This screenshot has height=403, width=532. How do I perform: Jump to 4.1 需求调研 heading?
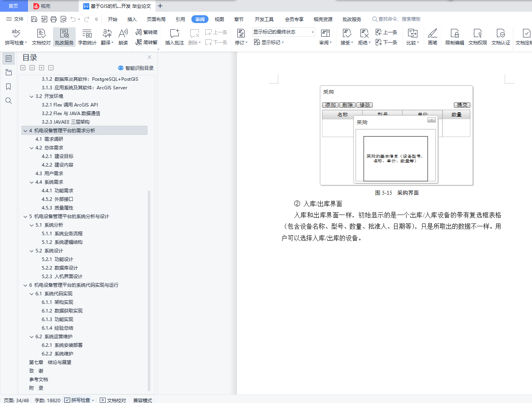(49, 139)
